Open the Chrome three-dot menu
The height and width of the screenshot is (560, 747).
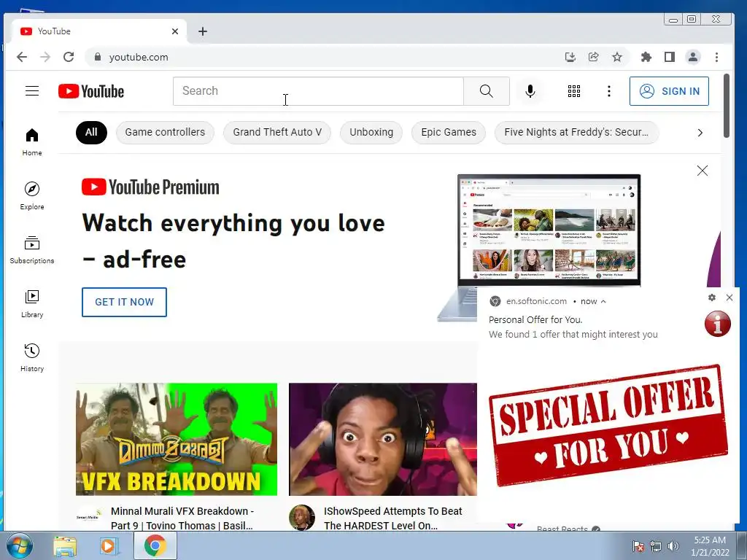[716, 57]
